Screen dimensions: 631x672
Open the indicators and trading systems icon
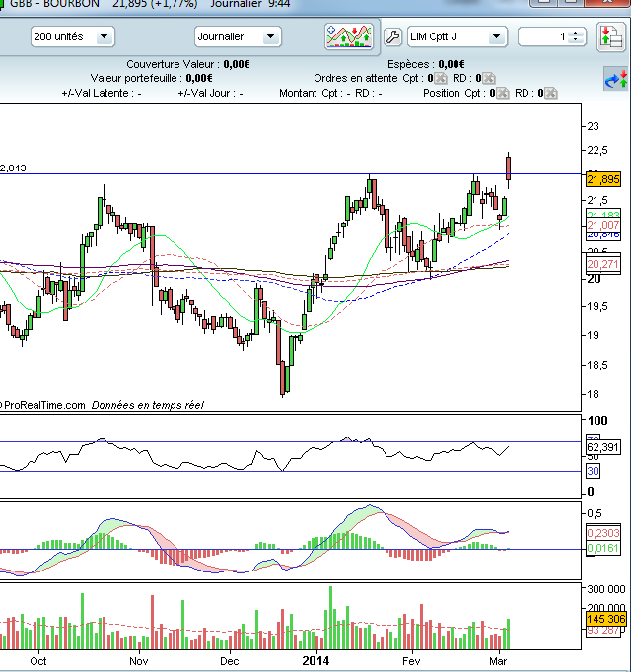click(349, 36)
